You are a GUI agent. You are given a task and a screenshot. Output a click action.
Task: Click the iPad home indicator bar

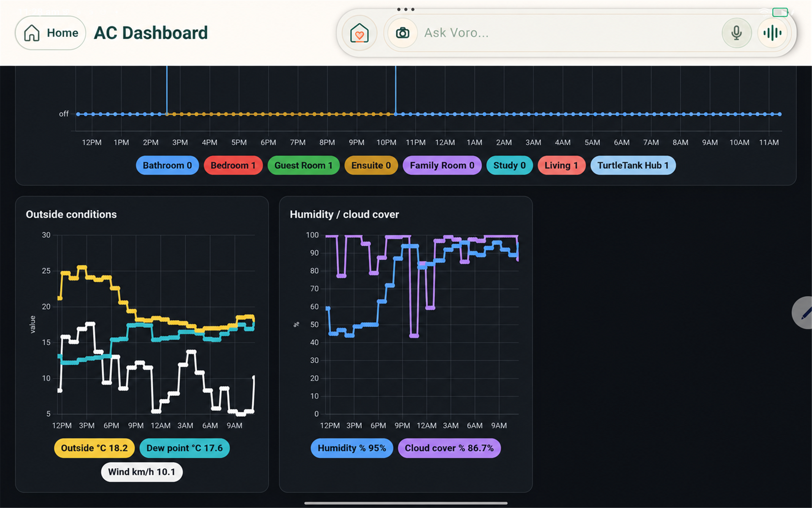[406, 503]
